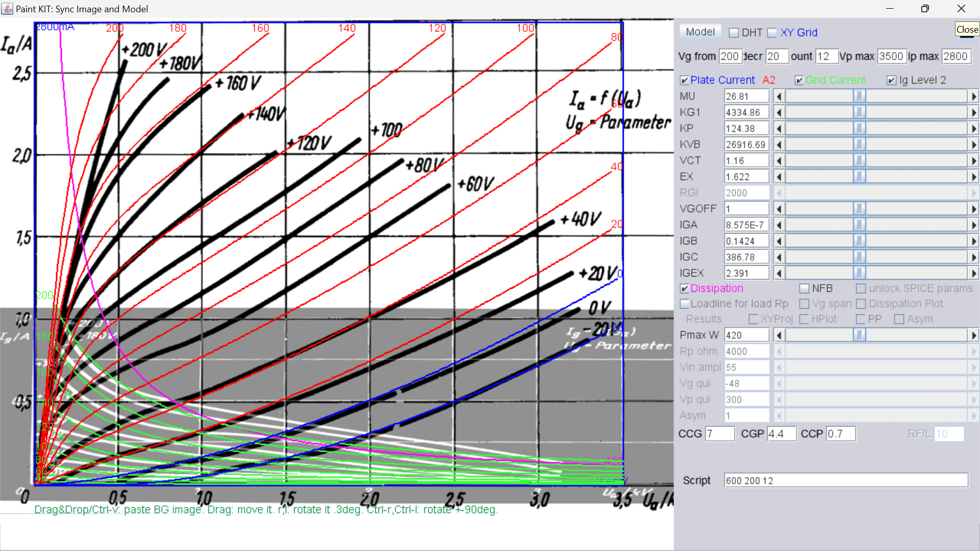
Task: Click the MU value field
Action: [x=747, y=96]
